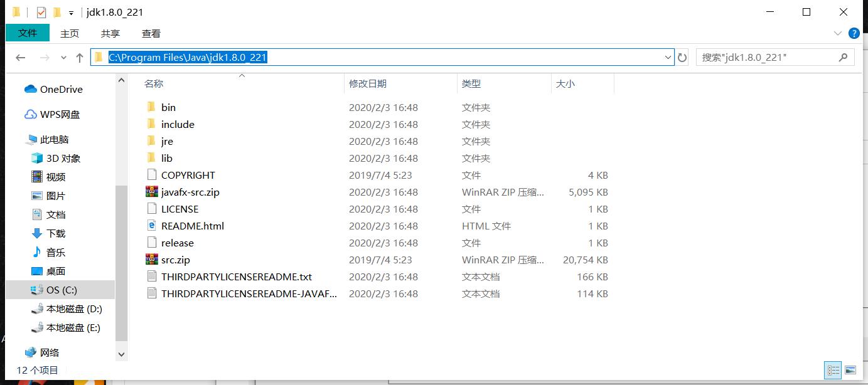Click the address bar path field
Image resolution: width=868 pixels, height=385 pixels.
coord(382,57)
